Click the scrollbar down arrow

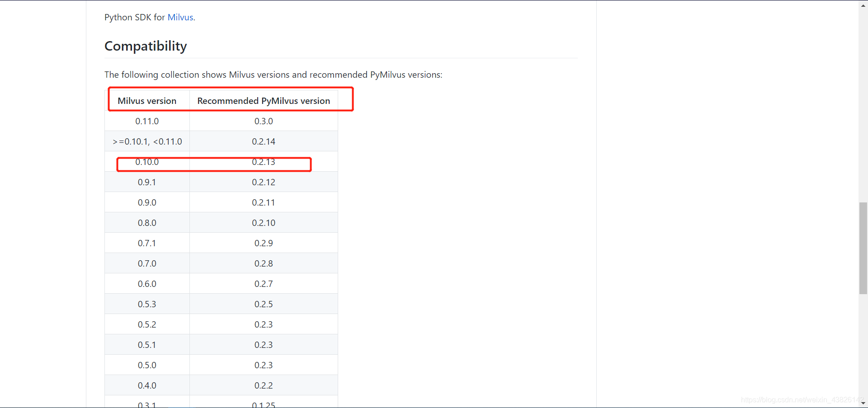click(x=863, y=403)
